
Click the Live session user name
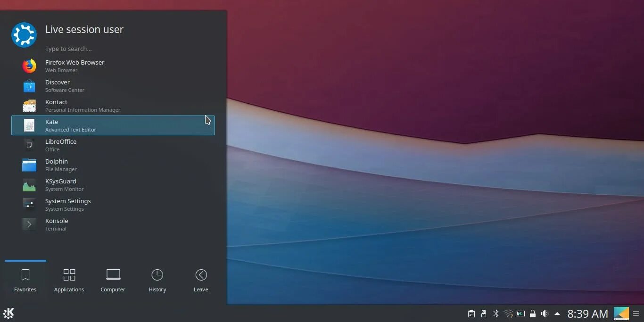click(x=84, y=29)
